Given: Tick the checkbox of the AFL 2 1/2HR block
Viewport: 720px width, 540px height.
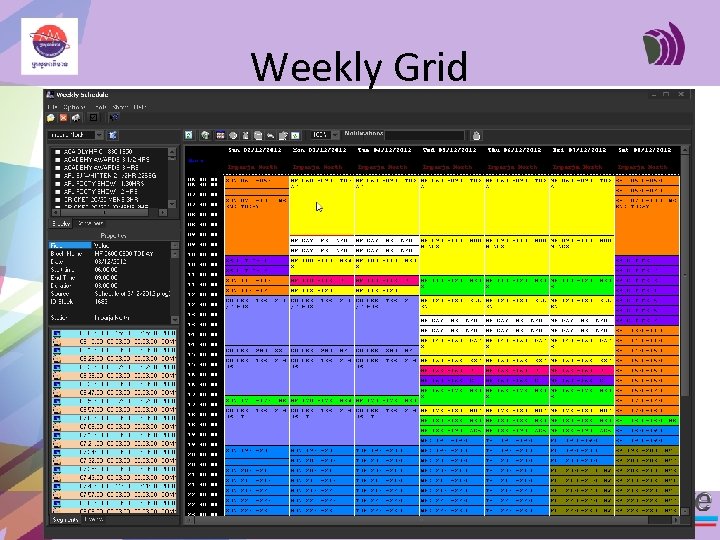Looking at the screenshot, I should pyautogui.click(x=57, y=175).
